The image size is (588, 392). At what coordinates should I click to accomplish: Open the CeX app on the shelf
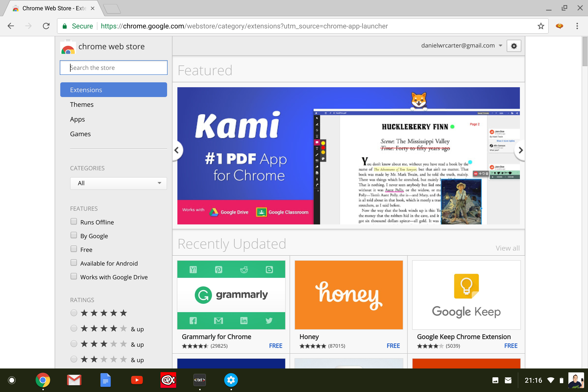[x=168, y=380]
